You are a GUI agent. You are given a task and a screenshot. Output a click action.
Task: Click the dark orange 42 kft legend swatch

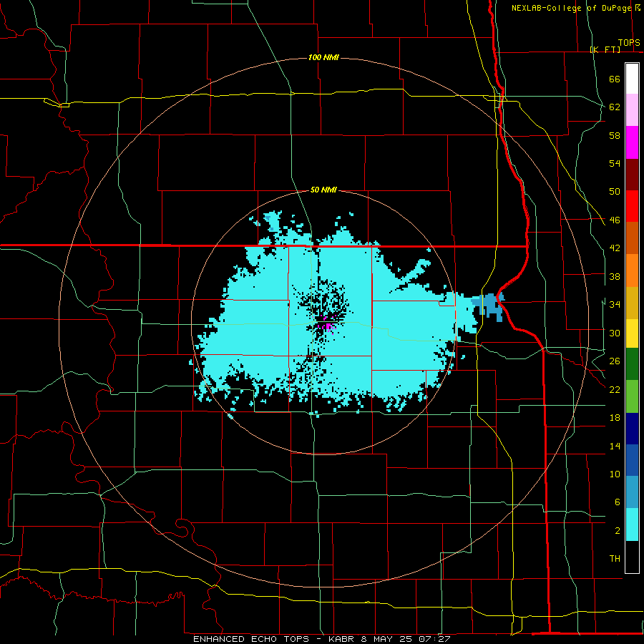[632, 238]
